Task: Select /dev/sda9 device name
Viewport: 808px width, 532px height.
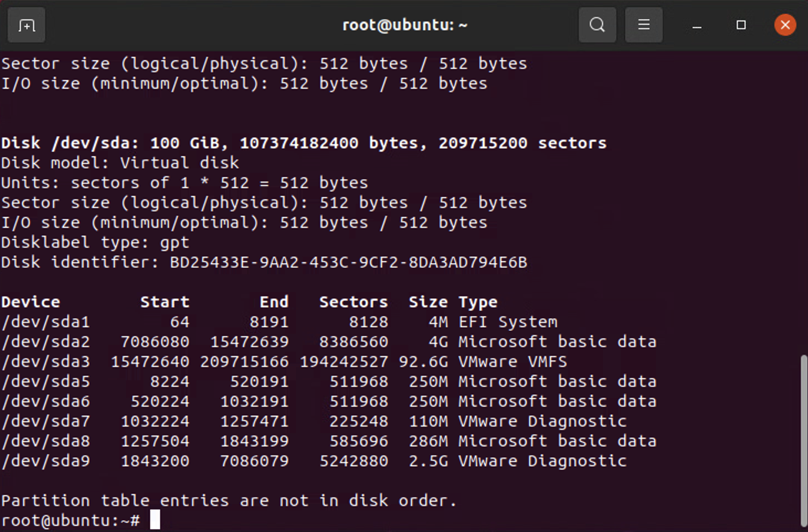Action: (46, 461)
